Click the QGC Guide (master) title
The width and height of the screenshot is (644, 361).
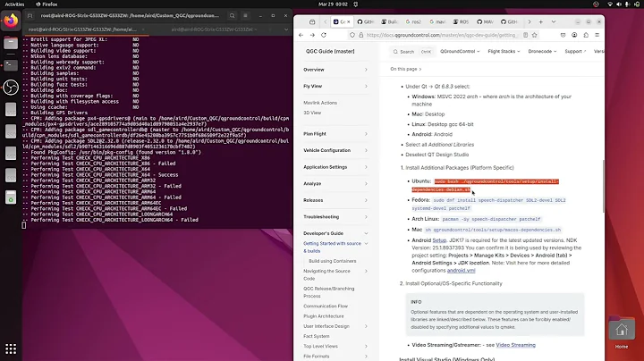coord(330,51)
